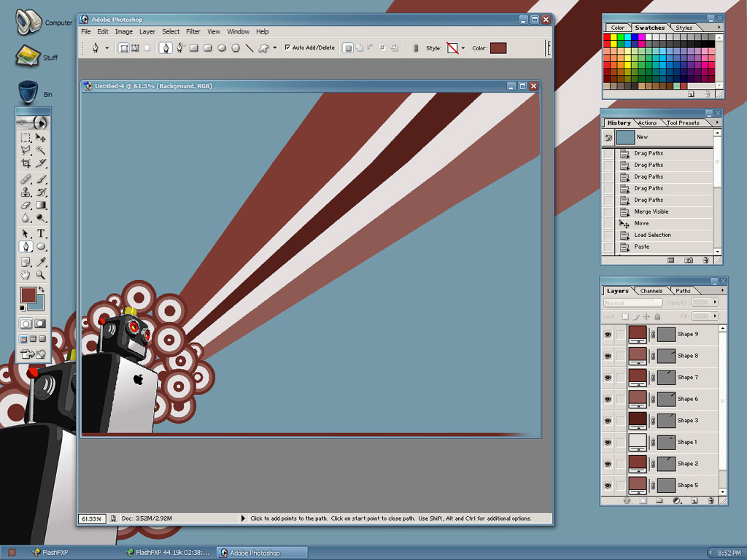Toggle visibility of Shape 3 layer
This screenshot has height=560, width=747.
click(x=607, y=421)
